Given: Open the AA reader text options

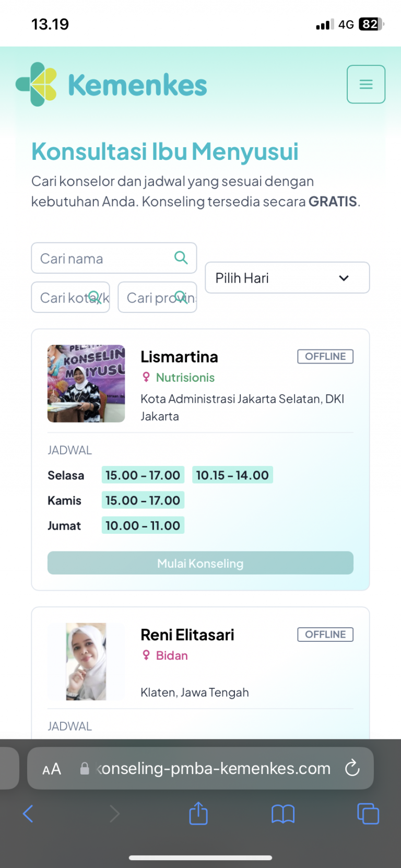Looking at the screenshot, I should [x=52, y=769].
